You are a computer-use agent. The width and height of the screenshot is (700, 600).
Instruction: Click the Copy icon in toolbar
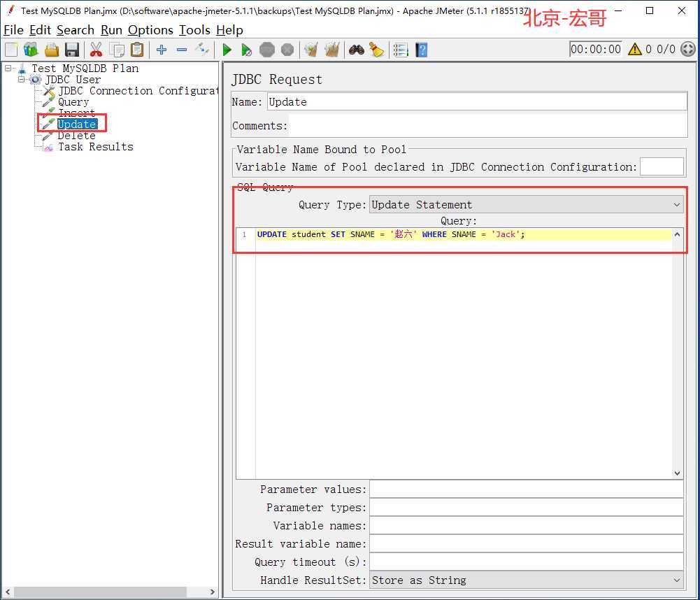117,50
